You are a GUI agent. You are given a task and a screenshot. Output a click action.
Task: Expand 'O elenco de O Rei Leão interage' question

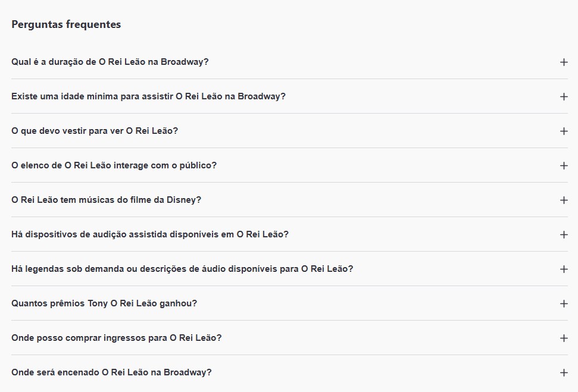pos(114,165)
